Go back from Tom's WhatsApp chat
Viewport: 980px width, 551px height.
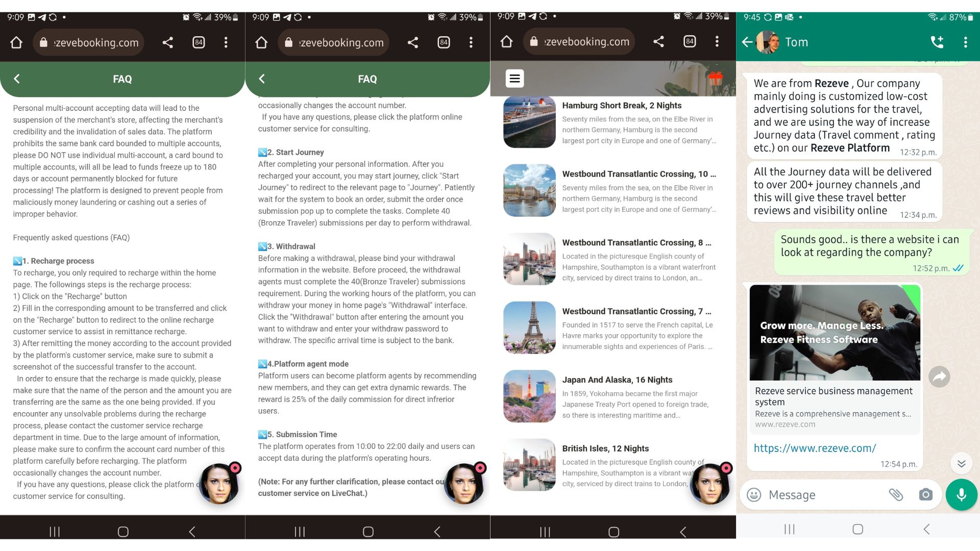point(747,42)
